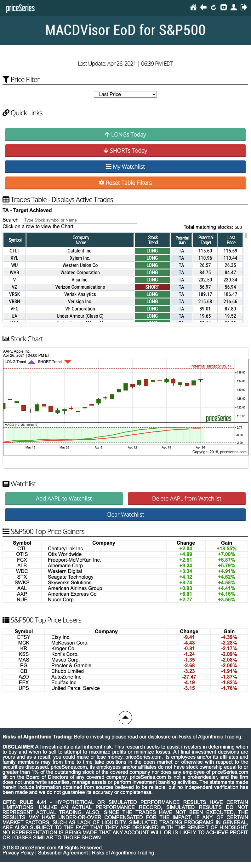Image resolution: width=251 pixels, height=868 pixels.
Task: Sort by the Company Name column header
Action: (x=80, y=240)
